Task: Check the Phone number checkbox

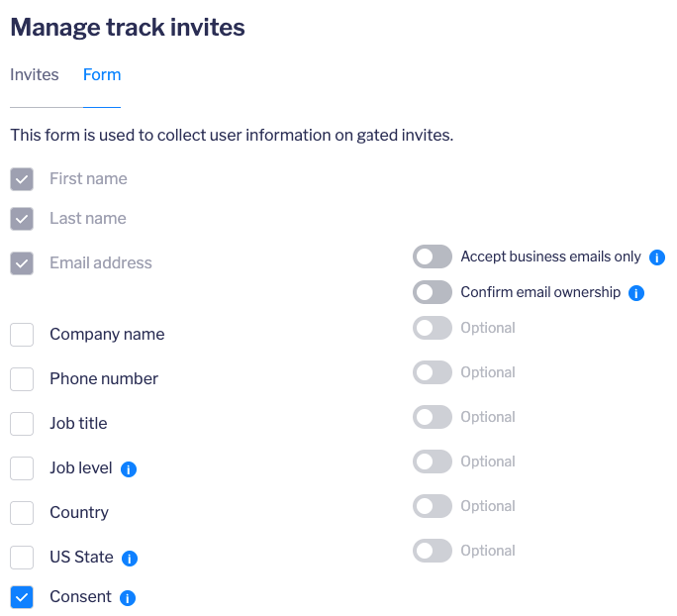Action: click(x=22, y=379)
